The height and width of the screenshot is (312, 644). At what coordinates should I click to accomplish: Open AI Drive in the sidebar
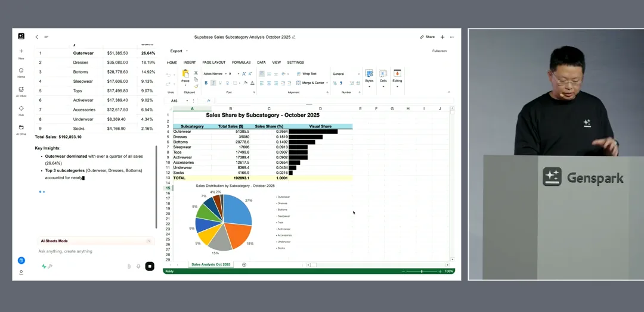pyautogui.click(x=21, y=129)
